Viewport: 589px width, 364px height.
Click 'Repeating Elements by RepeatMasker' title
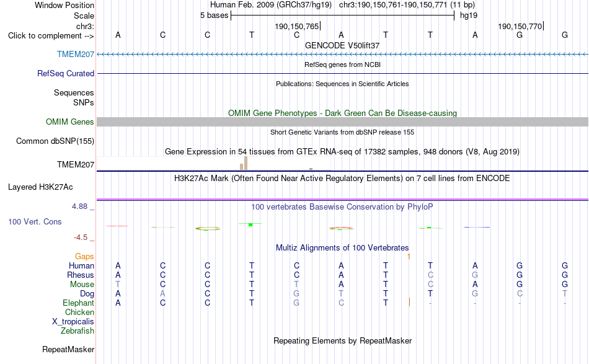pyautogui.click(x=343, y=340)
